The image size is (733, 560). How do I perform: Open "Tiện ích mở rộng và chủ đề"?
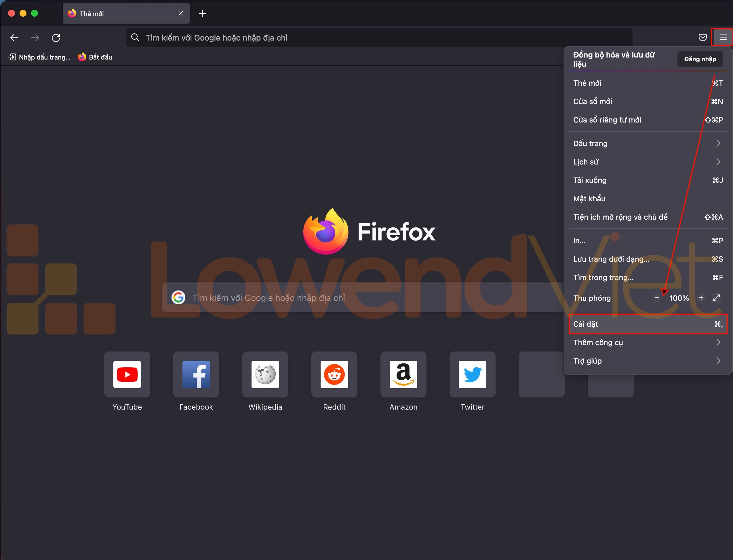[x=648, y=217]
